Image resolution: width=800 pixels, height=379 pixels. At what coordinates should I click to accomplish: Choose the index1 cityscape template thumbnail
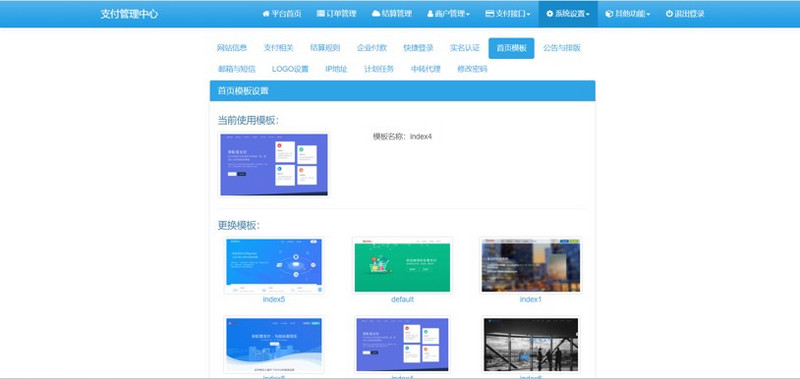(x=531, y=265)
